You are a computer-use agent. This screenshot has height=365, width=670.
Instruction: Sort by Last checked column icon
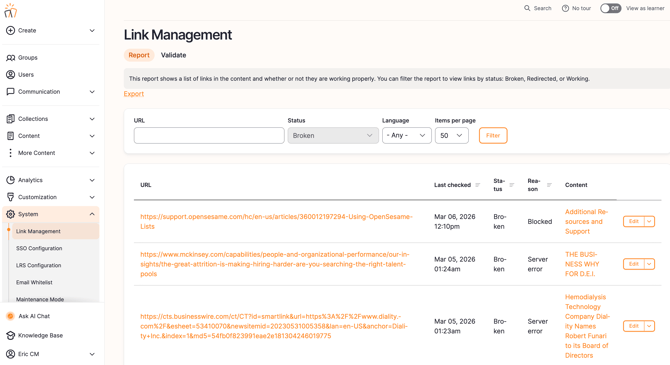click(478, 185)
